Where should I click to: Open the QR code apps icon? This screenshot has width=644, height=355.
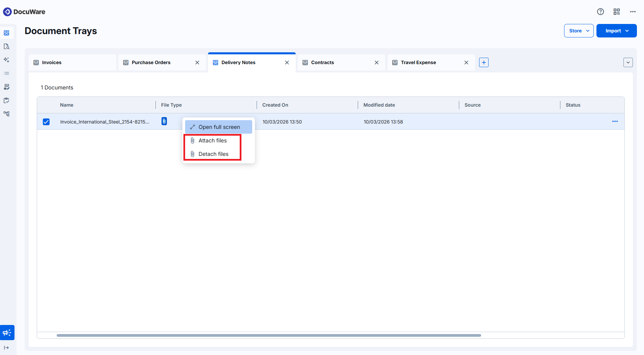coord(617,12)
